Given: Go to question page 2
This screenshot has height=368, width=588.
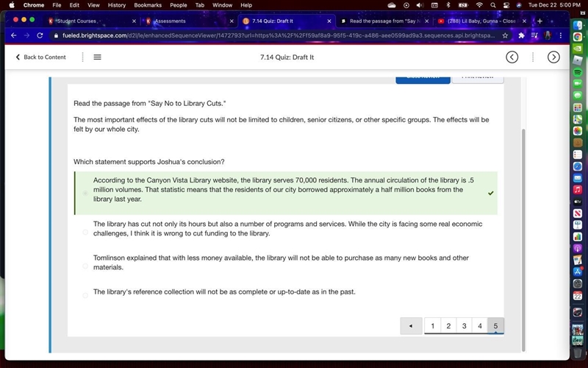Looking at the screenshot, I should pyautogui.click(x=448, y=326).
